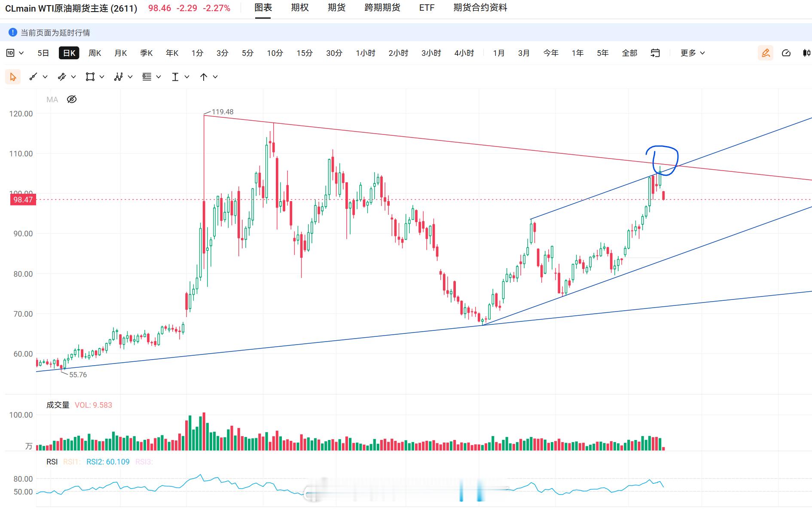Select the 周K weekly interval
The image size is (812, 510).
95,53
